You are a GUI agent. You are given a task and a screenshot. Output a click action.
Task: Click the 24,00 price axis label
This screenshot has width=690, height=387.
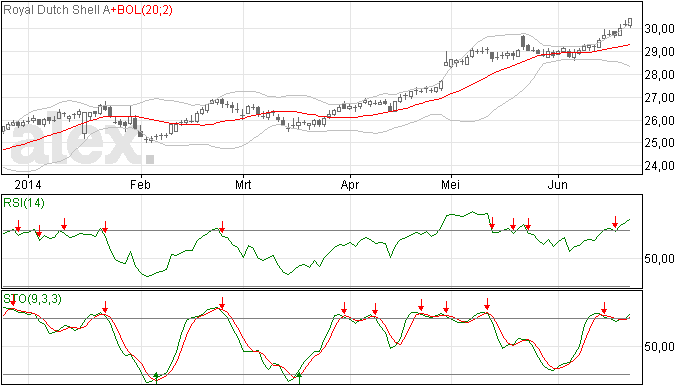(660, 166)
